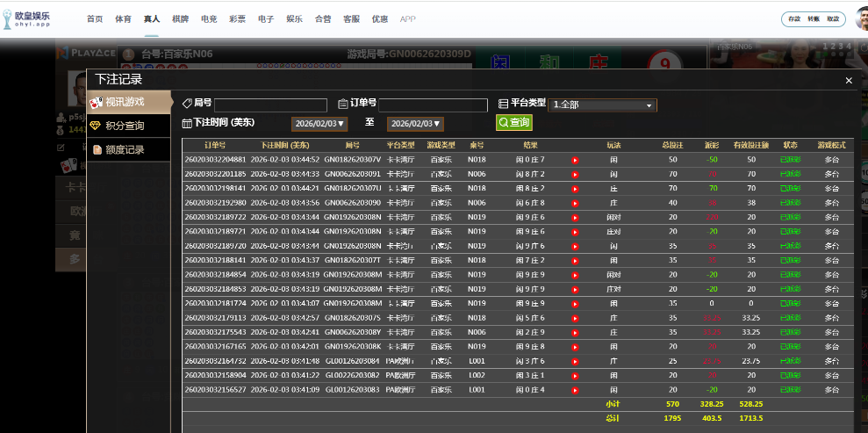Viewport: 868px width, 433px height.
Task: Click the 存款 deposit button
Action: [794, 18]
